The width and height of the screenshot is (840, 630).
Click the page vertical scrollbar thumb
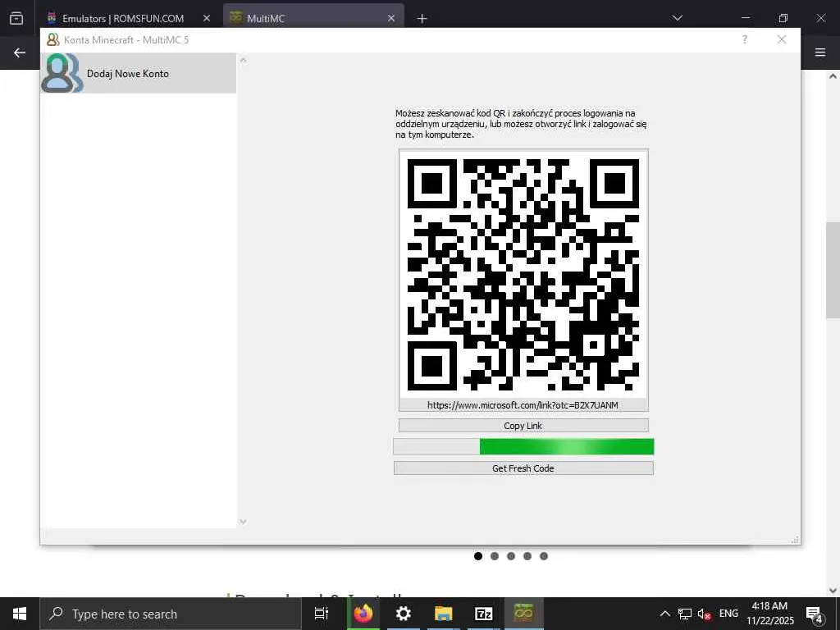tap(833, 270)
